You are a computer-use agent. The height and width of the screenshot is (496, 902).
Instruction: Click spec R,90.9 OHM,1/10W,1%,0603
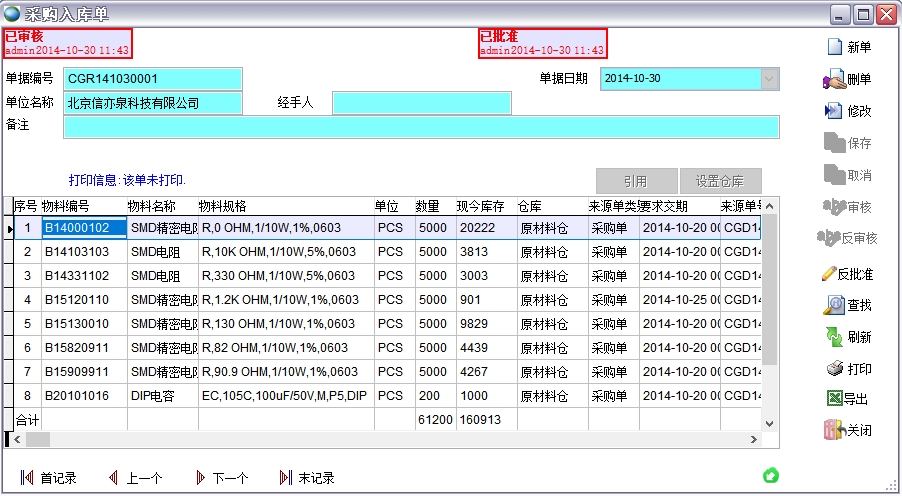tap(286, 372)
